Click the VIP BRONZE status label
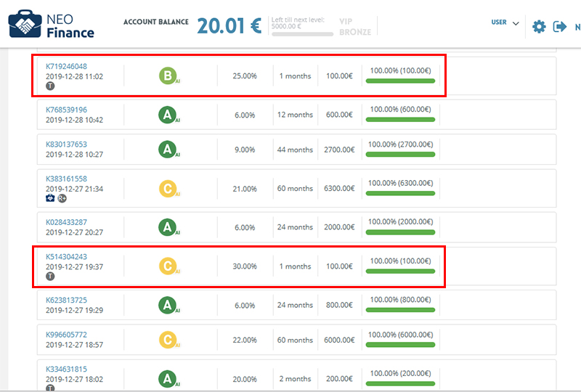Image resolution: width=581 pixels, height=392 pixels. tap(355, 27)
